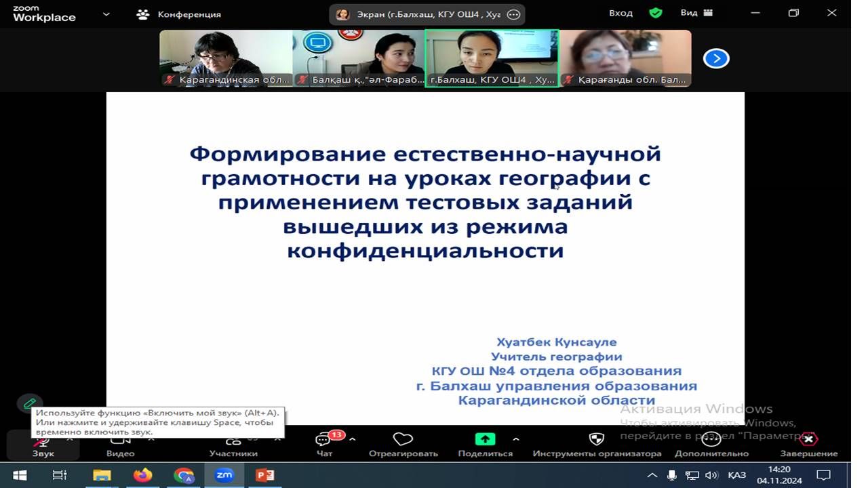Expand share options arrow beside Поделиться

click(x=516, y=439)
